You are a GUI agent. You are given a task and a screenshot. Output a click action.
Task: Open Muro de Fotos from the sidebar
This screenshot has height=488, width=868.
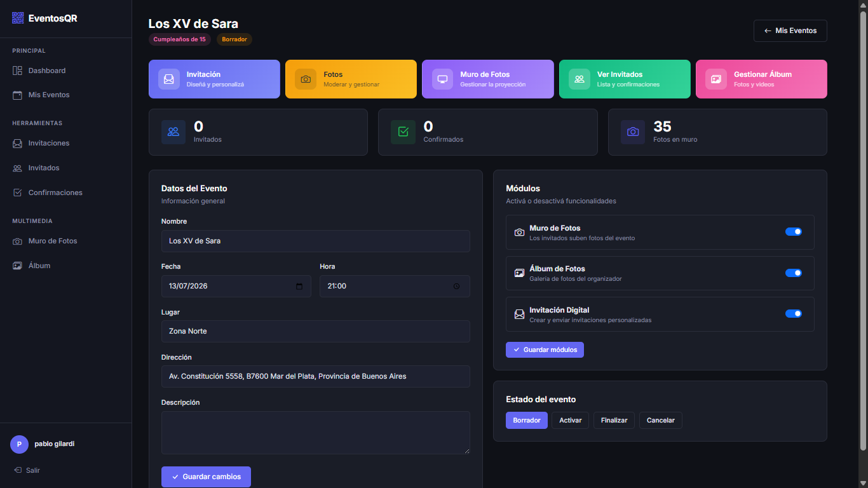[x=52, y=241]
